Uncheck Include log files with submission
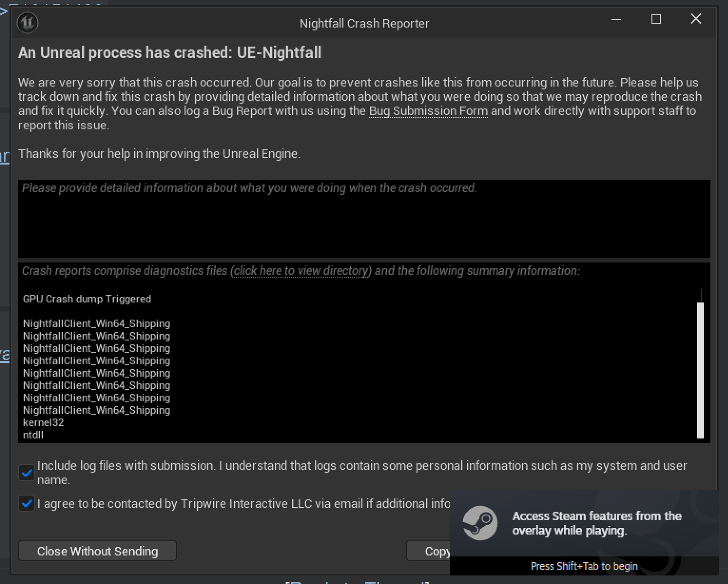This screenshot has height=584, width=728. point(27,473)
